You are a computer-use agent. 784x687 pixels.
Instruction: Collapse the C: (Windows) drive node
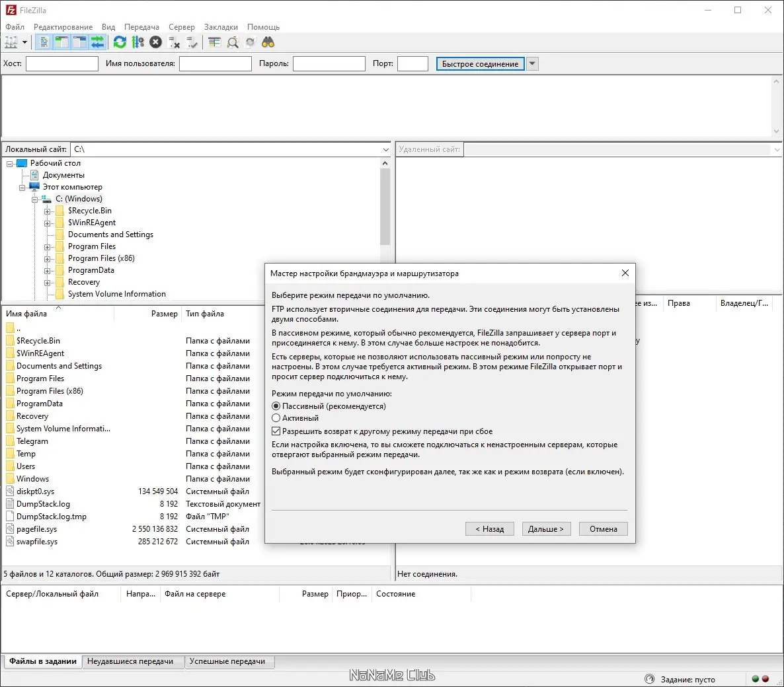click(35, 199)
